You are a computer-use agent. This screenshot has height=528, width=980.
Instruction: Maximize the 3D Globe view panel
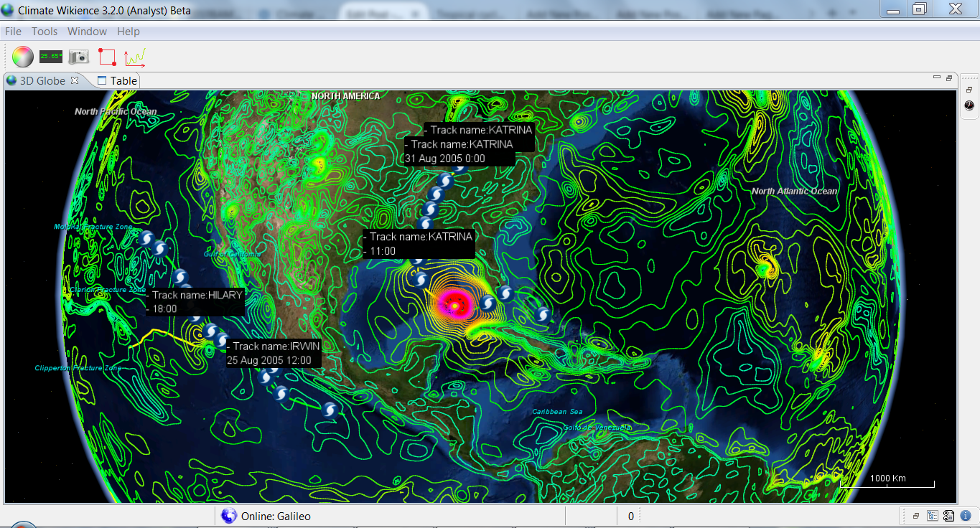948,77
